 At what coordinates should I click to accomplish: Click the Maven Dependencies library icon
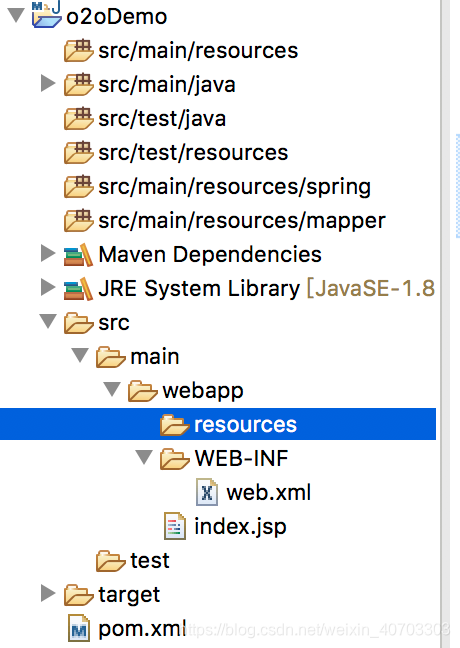[79, 255]
